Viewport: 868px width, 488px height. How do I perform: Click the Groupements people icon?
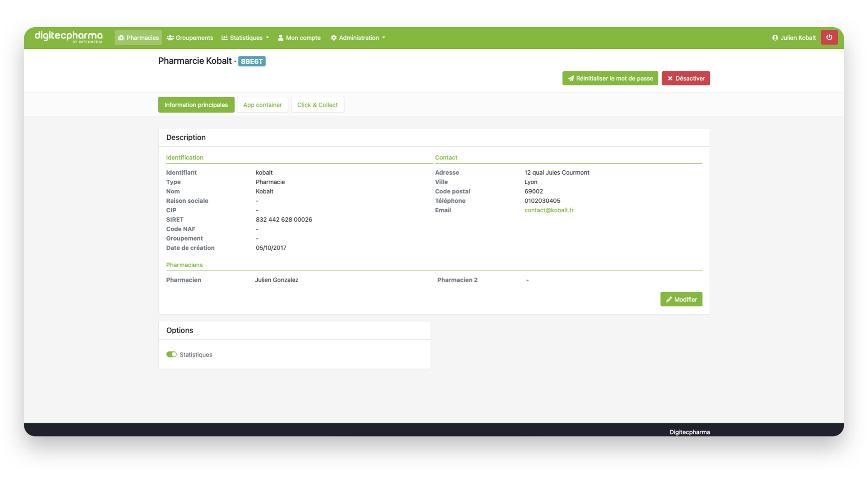tap(170, 38)
